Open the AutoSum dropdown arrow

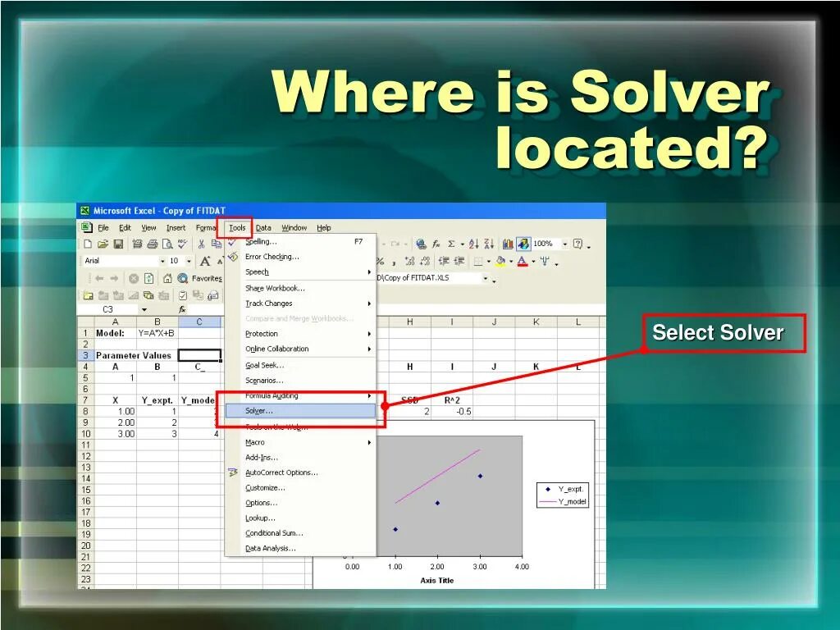(463, 244)
